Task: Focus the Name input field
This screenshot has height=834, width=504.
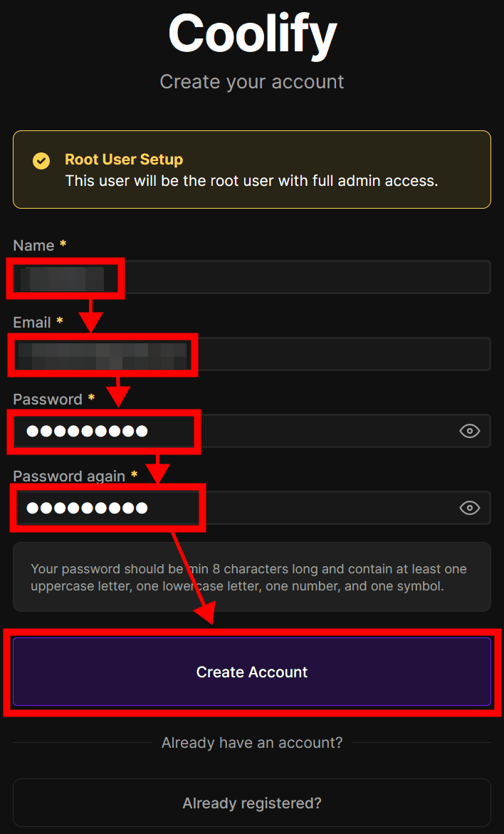Action: [285, 277]
